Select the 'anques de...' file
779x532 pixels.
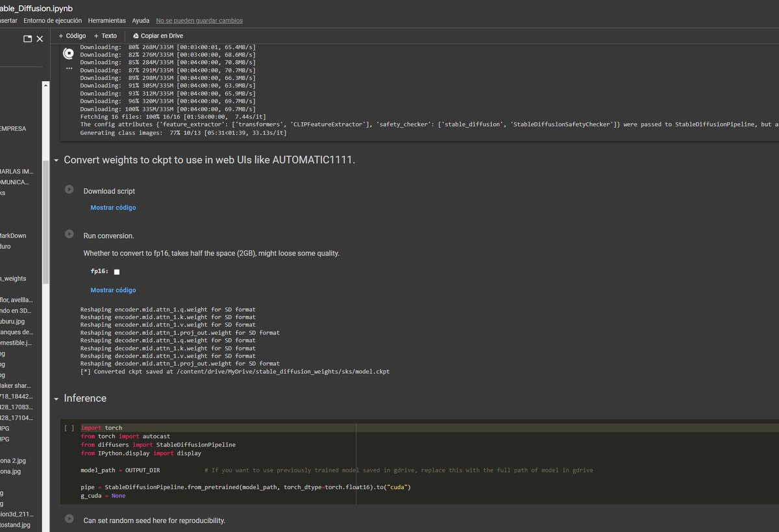click(x=16, y=332)
